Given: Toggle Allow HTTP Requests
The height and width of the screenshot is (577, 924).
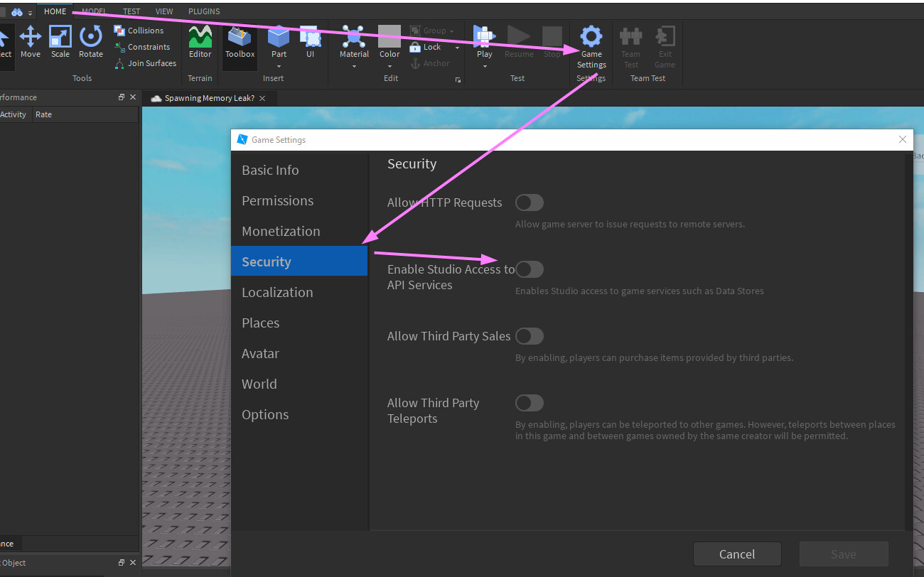Looking at the screenshot, I should pyautogui.click(x=529, y=203).
